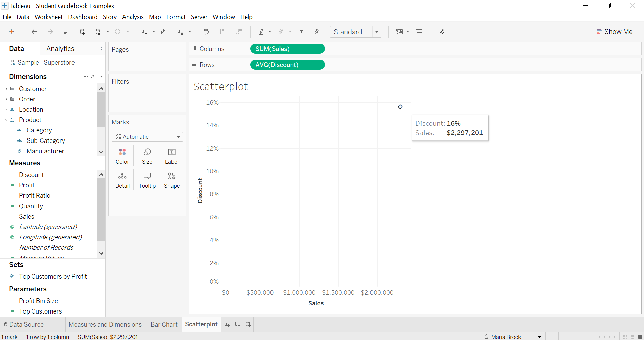Open the Automatic mark type dropdown
The image size is (644, 340).
coord(178,137)
